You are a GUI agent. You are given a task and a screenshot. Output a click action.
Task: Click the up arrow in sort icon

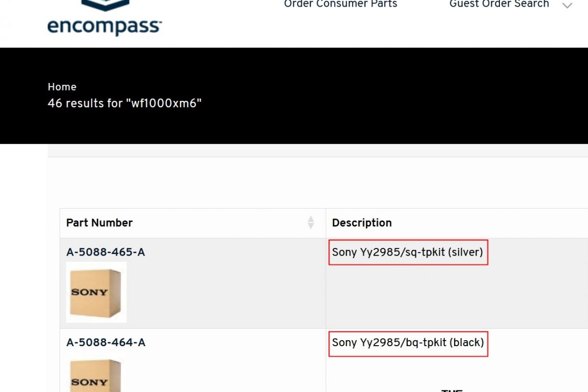click(311, 219)
